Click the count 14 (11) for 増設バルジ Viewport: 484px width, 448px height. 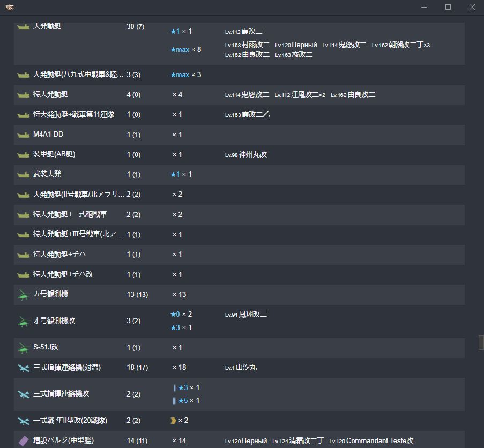(x=137, y=441)
